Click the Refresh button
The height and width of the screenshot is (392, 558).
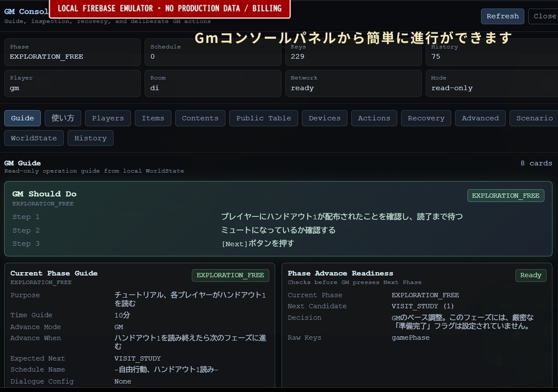coord(502,16)
